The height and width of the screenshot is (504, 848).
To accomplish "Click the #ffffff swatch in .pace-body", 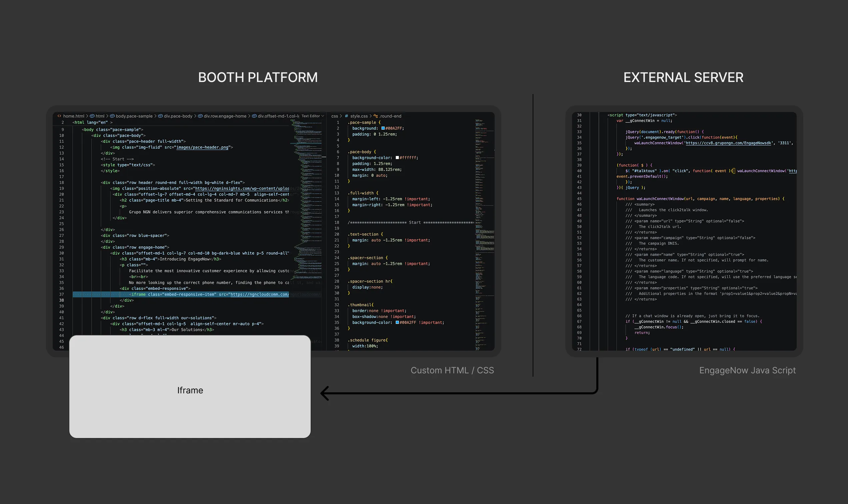I will [397, 158].
